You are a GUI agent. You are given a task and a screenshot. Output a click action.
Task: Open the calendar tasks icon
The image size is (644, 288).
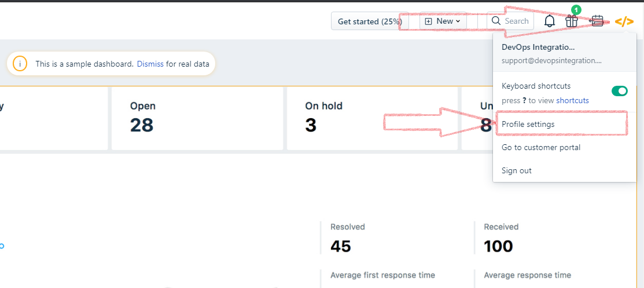coord(597,21)
